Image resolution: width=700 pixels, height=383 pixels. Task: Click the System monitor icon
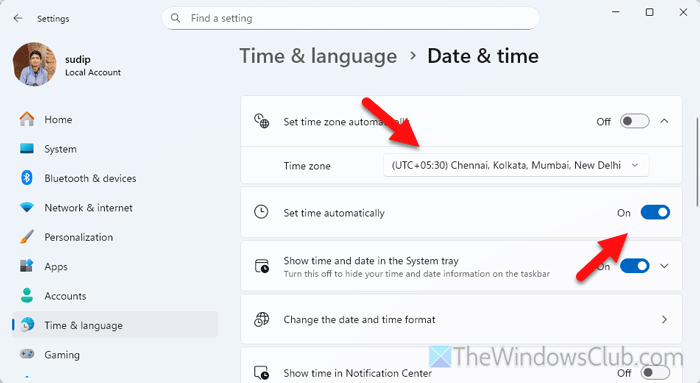27,149
